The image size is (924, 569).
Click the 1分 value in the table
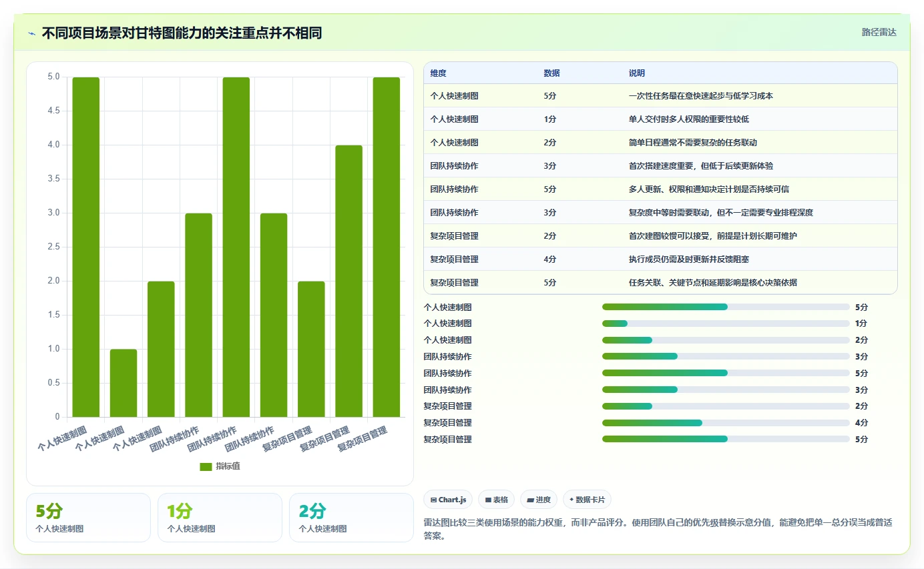click(x=550, y=119)
